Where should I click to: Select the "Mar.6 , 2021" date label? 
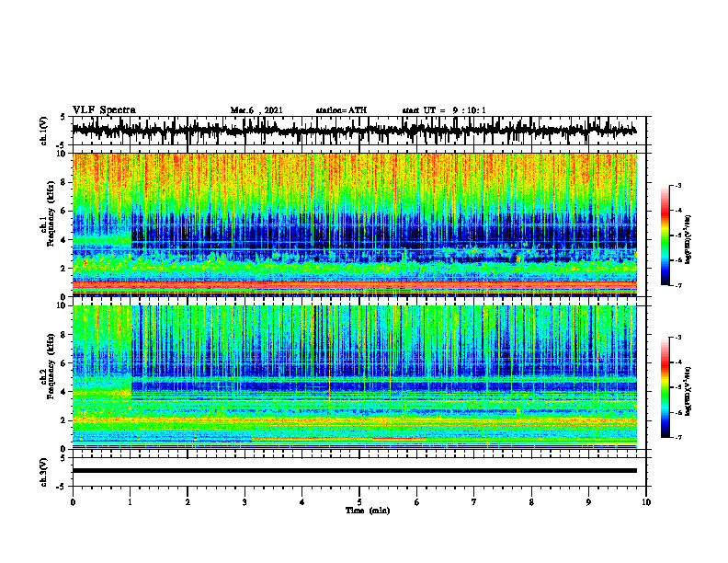[256, 110]
